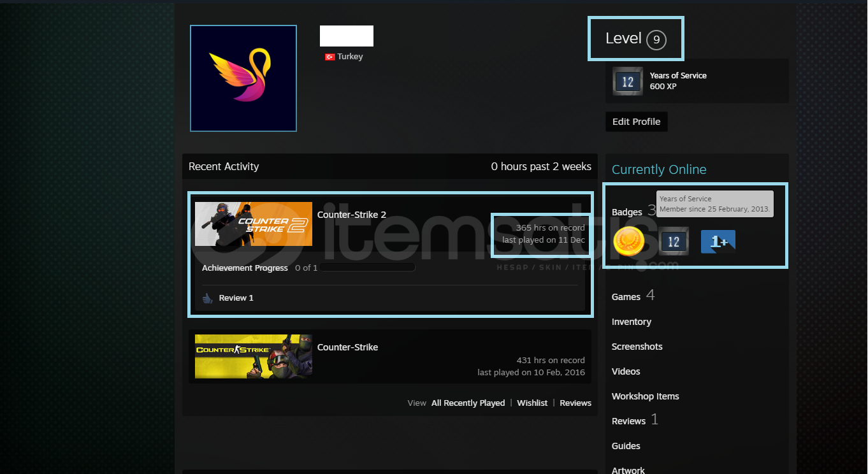Open the Games 4 sidebar link

pos(626,296)
